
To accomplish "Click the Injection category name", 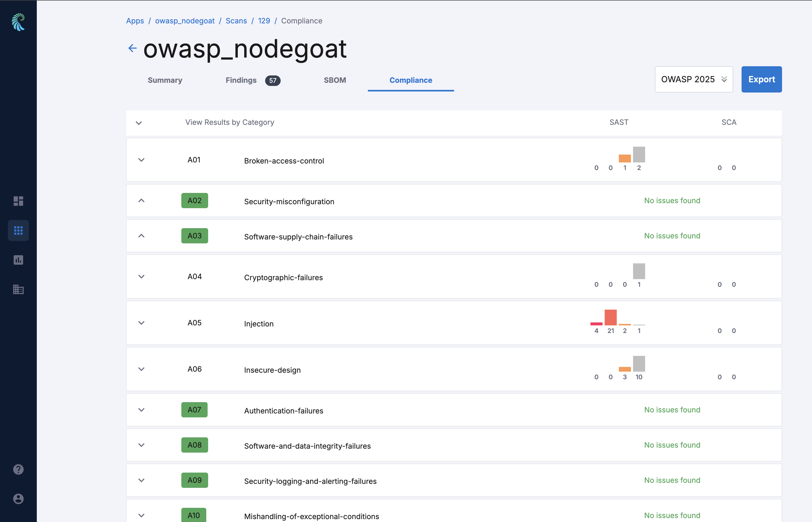I will pos(259,324).
